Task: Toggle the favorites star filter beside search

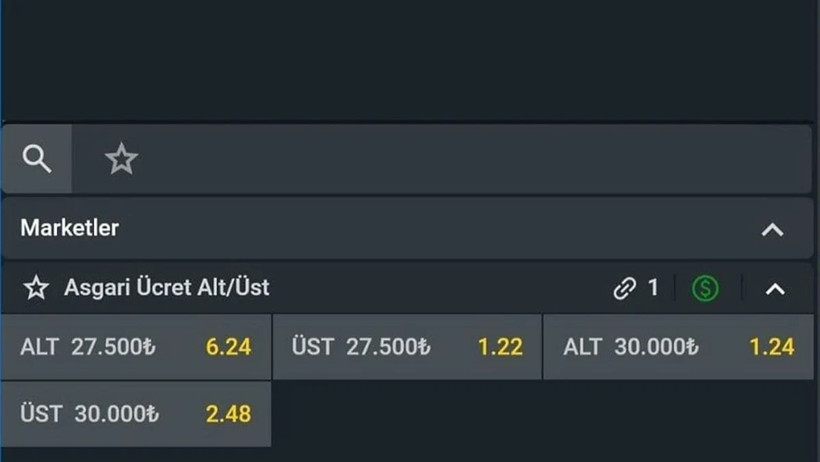Action: pyautogui.click(x=121, y=159)
